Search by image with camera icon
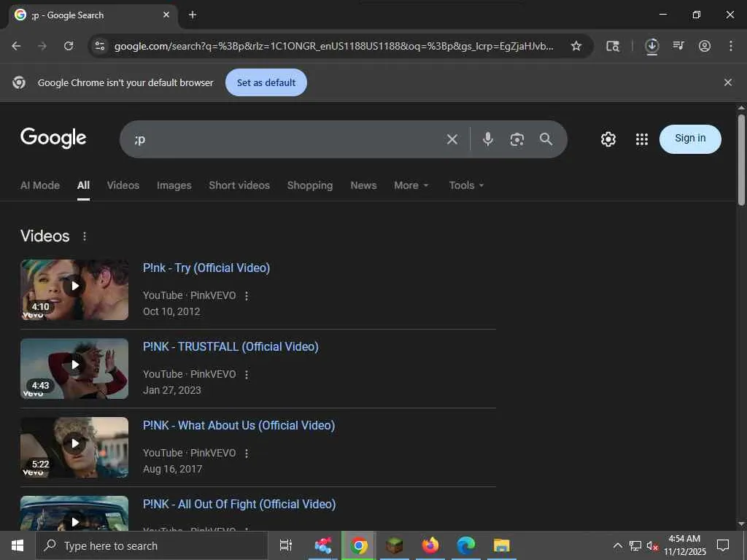 pyautogui.click(x=517, y=139)
